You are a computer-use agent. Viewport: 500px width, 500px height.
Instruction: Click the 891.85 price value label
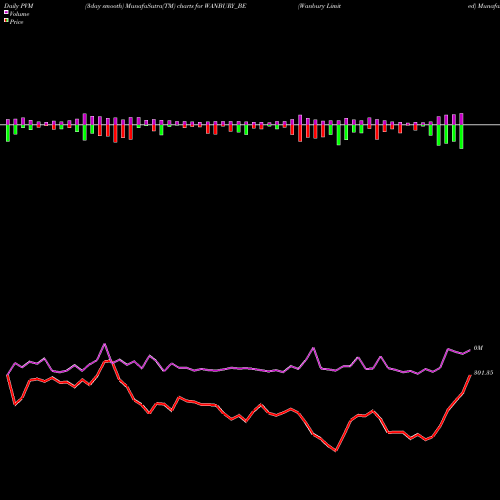coord(483,373)
